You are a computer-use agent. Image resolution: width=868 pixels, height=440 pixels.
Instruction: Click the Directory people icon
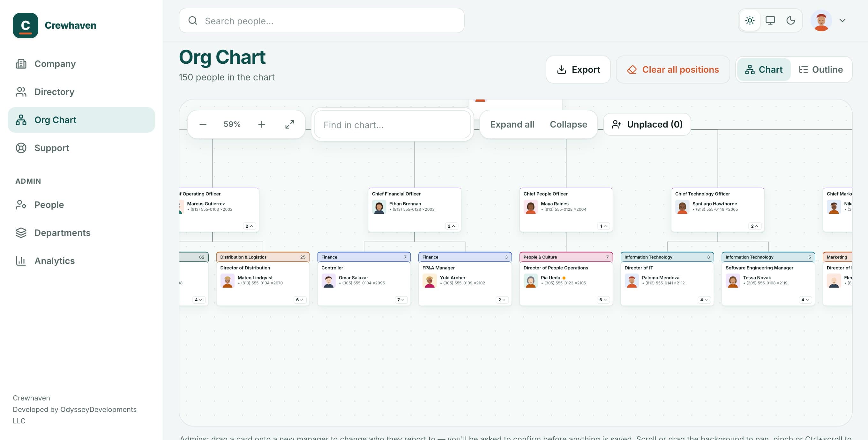pos(21,92)
